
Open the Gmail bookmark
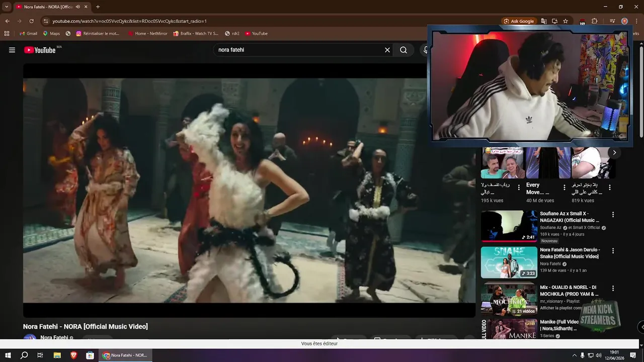tap(28, 33)
